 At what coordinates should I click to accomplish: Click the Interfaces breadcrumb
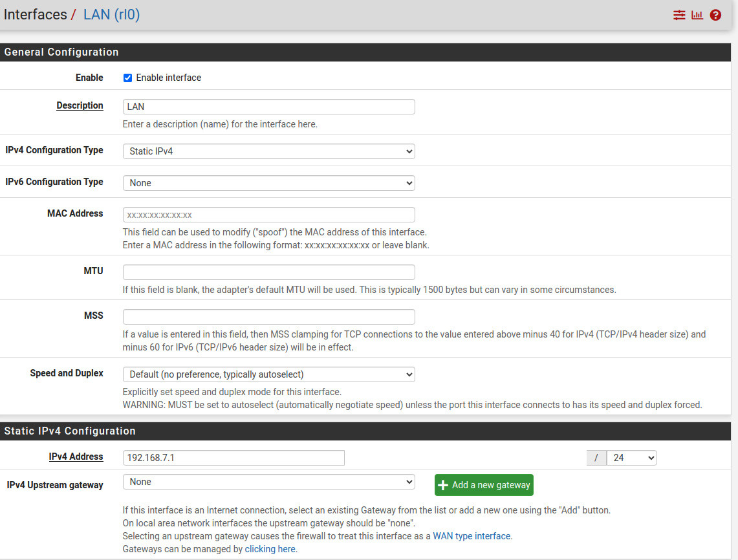[35, 14]
